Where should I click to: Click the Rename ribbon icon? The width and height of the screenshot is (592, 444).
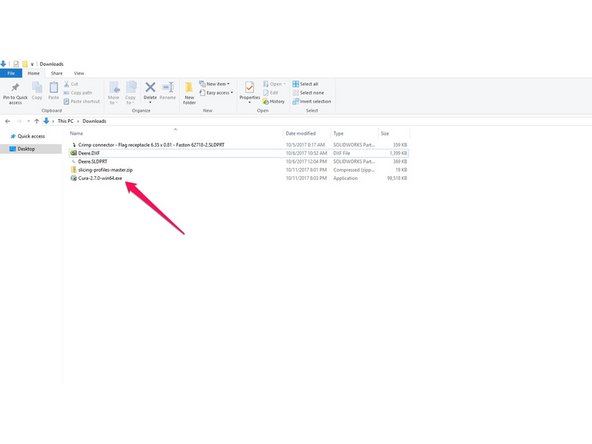[x=168, y=88]
